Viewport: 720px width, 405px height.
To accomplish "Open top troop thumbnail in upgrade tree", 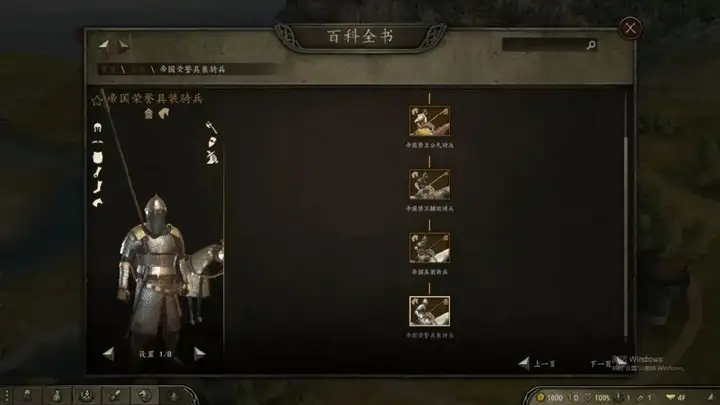I will tap(429, 121).
